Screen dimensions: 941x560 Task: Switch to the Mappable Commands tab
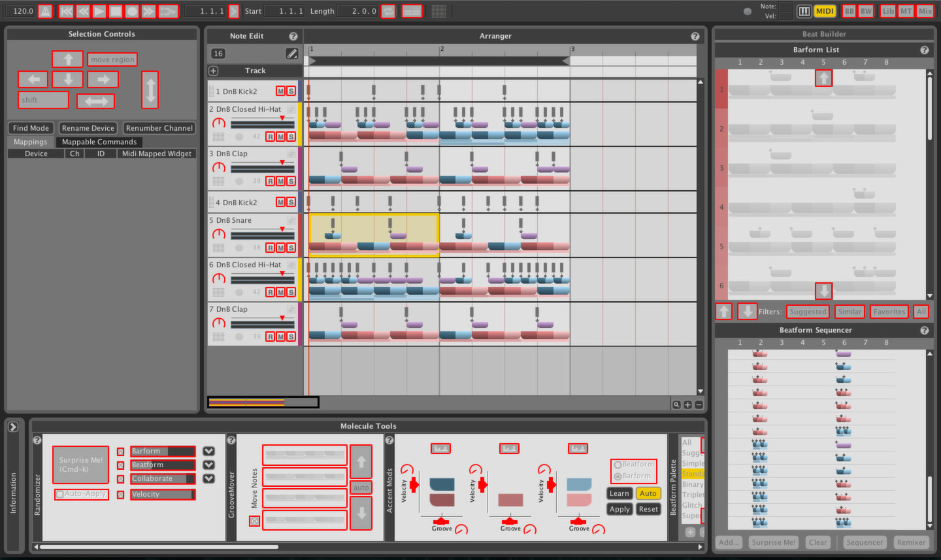(99, 142)
